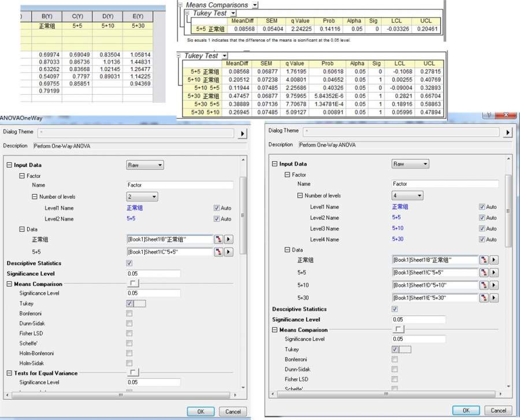
Task: Click range selector icon beside the 5+30 data field
Action: click(x=485, y=298)
